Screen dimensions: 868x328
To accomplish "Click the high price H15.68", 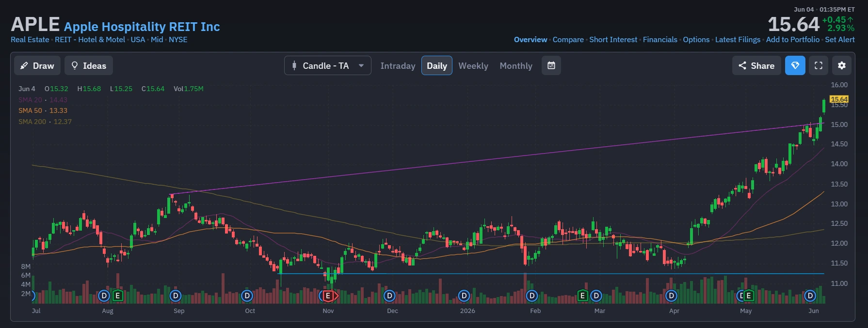I will (x=89, y=89).
